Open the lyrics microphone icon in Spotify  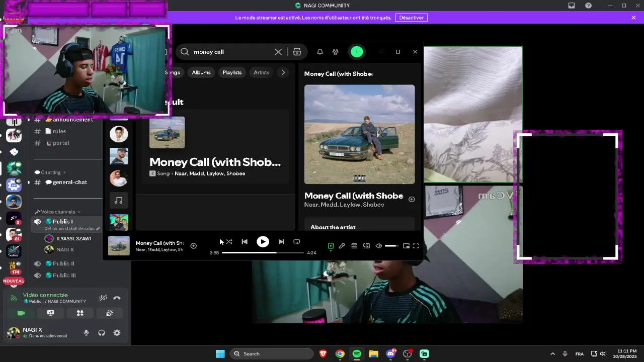pyautogui.click(x=342, y=246)
